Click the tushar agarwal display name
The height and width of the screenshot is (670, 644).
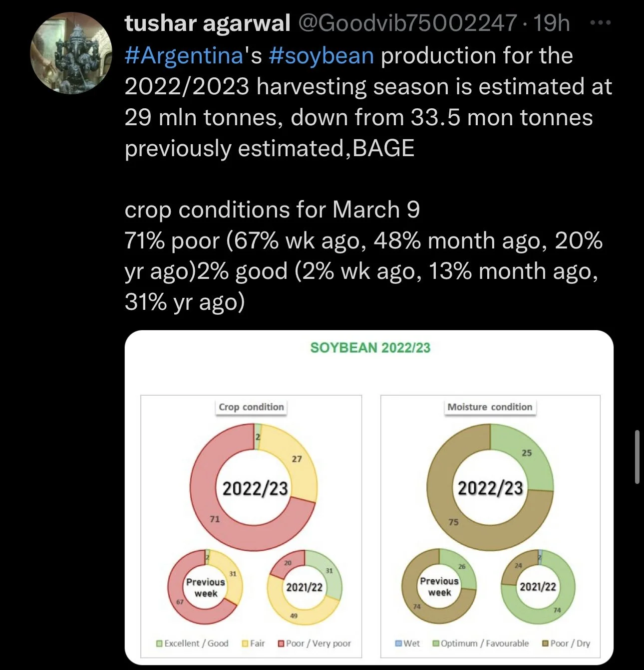pos(207,23)
